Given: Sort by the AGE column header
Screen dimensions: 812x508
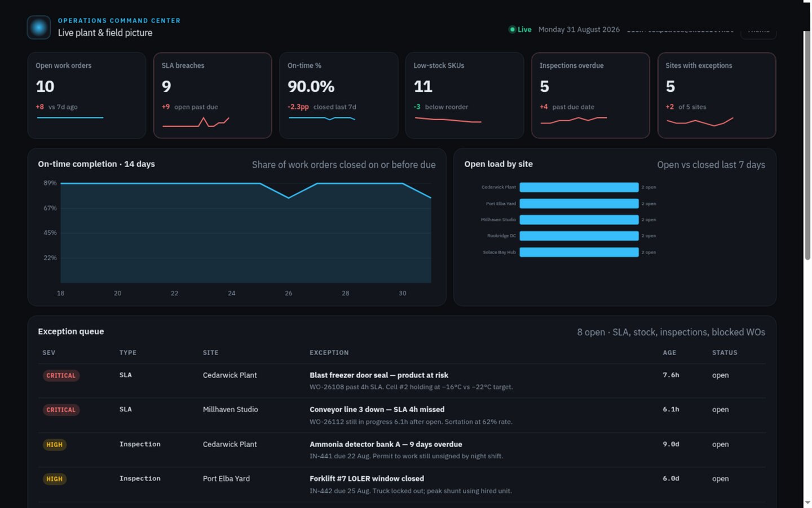Looking at the screenshot, I should pyautogui.click(x=669, y=353).
